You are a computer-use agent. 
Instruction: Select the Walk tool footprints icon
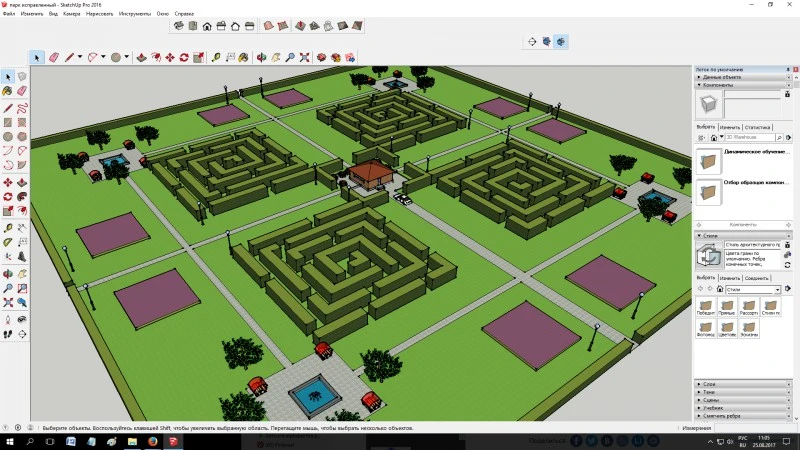pyautogui.click(x=8, y=334)
